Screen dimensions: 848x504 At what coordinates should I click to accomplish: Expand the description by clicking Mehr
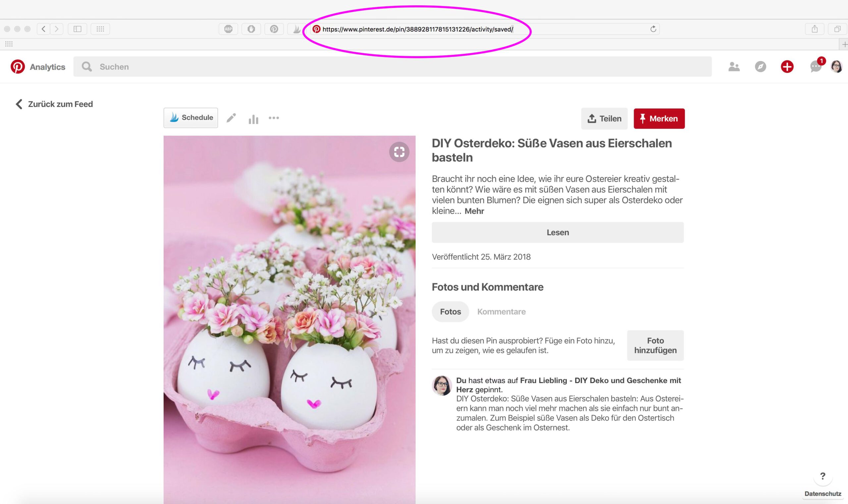(x=474, y=211)
